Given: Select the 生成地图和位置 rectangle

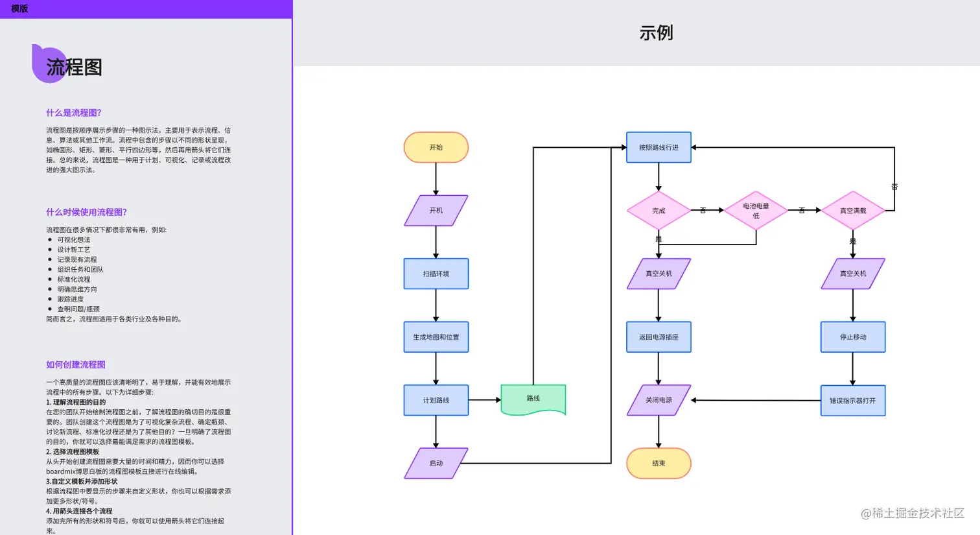Looking at the screenshot, I should coord(436,337).
